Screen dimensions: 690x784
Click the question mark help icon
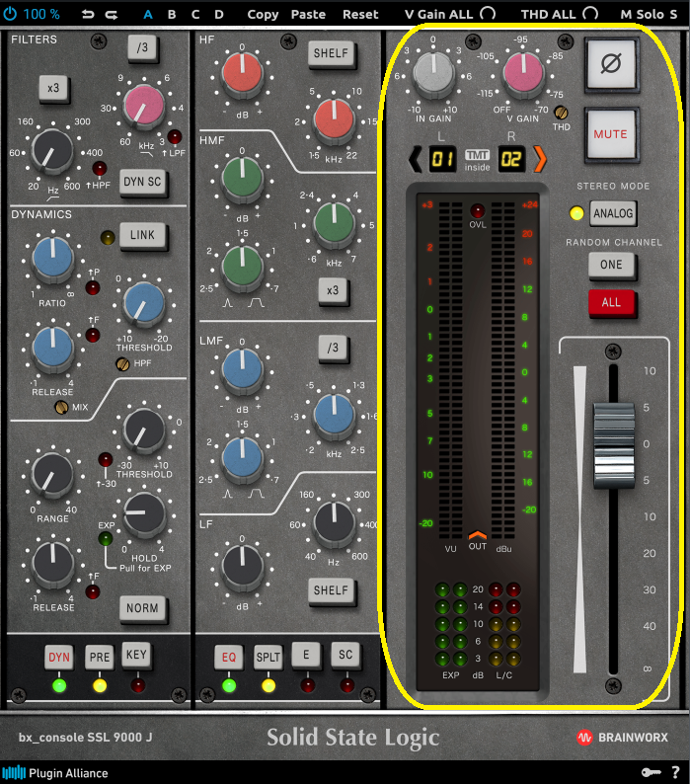pyautogui.click(x=675, y=772)
